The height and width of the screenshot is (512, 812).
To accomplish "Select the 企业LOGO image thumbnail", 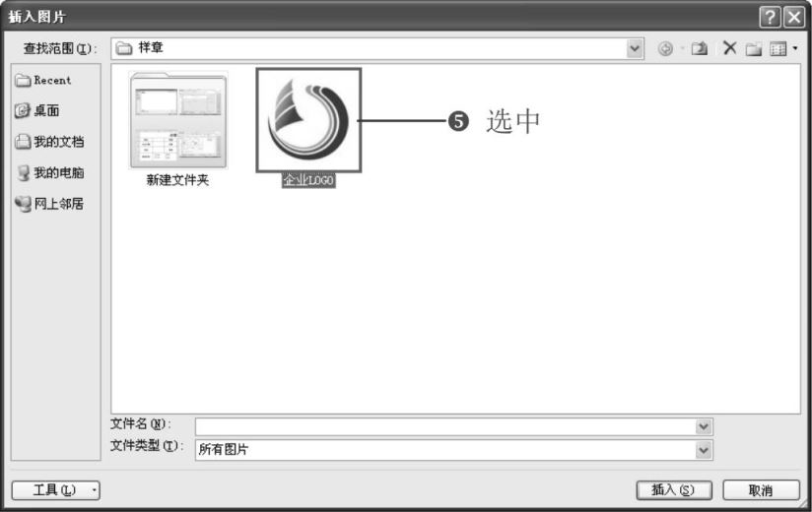I will pos(308,120).
